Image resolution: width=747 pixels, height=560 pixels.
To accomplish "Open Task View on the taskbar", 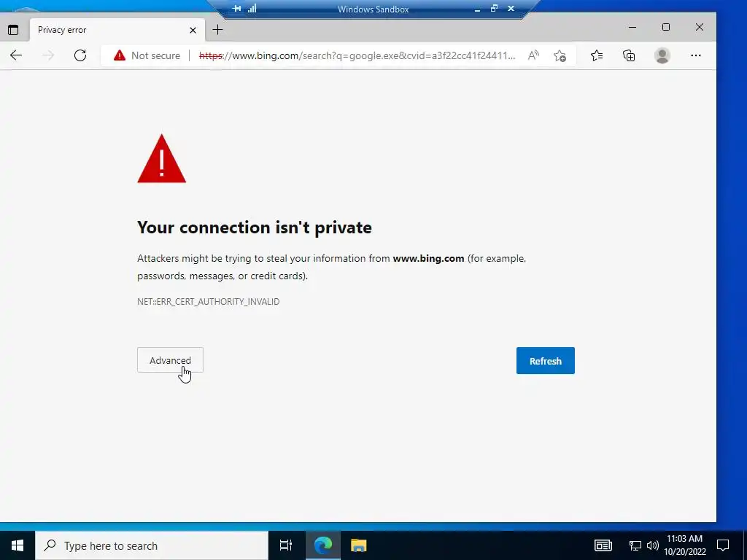I will click(x=286, y=545).
